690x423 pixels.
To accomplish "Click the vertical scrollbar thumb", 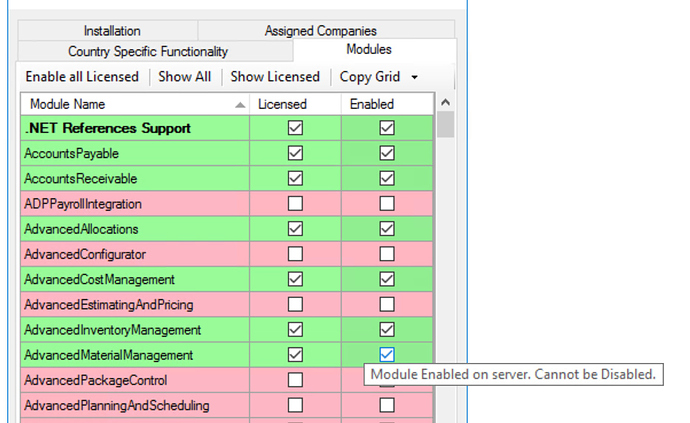I will tap(445, 125).
